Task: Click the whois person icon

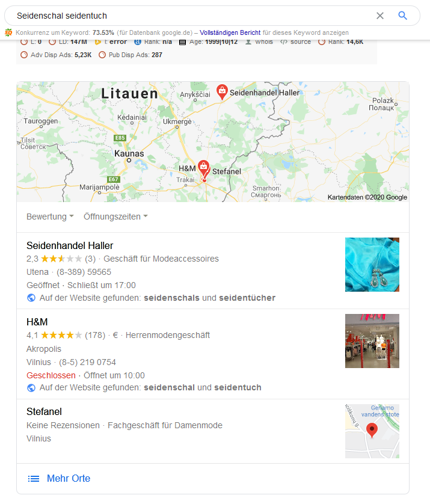Action: tap(248, 42)
